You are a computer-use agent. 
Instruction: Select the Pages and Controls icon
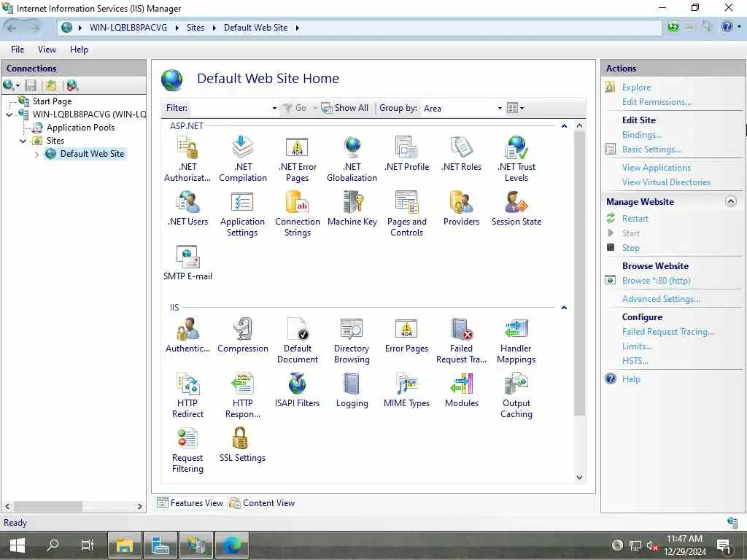point(406,214)
